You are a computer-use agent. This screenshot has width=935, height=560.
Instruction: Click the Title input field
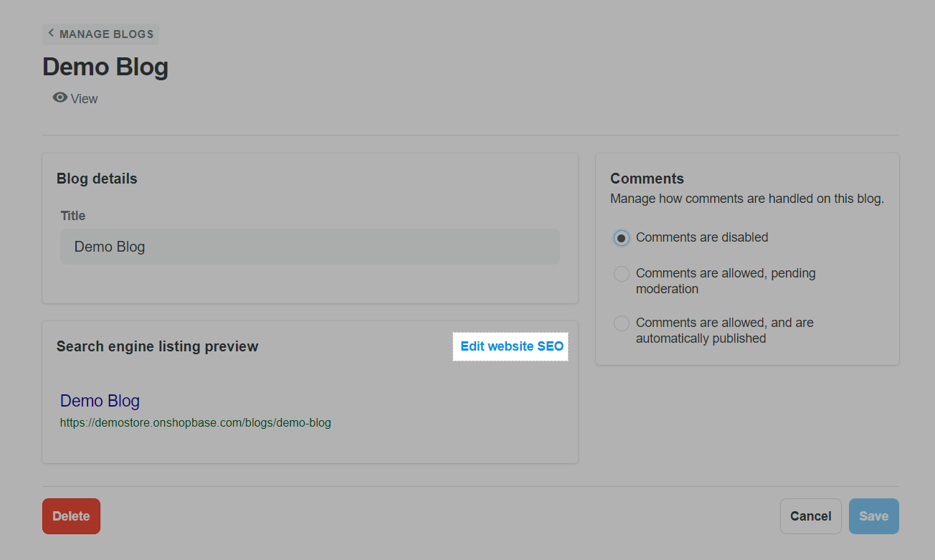pyautogui.click(x=310, y=247)
